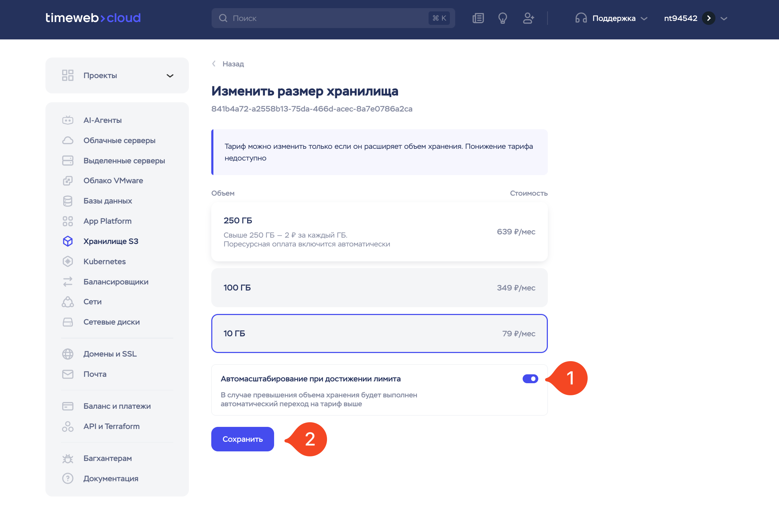
Task: Click the Базы данных database icon
Action: [x=67, y=201]
